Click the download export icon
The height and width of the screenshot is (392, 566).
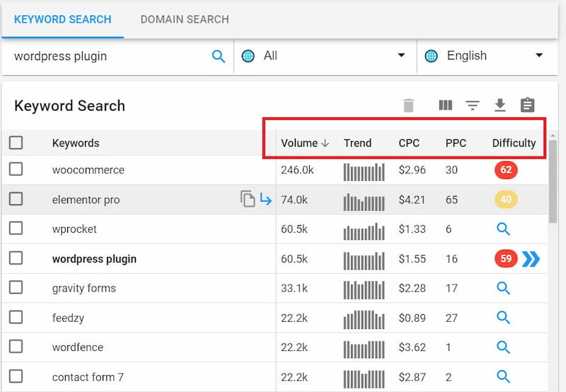(500, 105)
